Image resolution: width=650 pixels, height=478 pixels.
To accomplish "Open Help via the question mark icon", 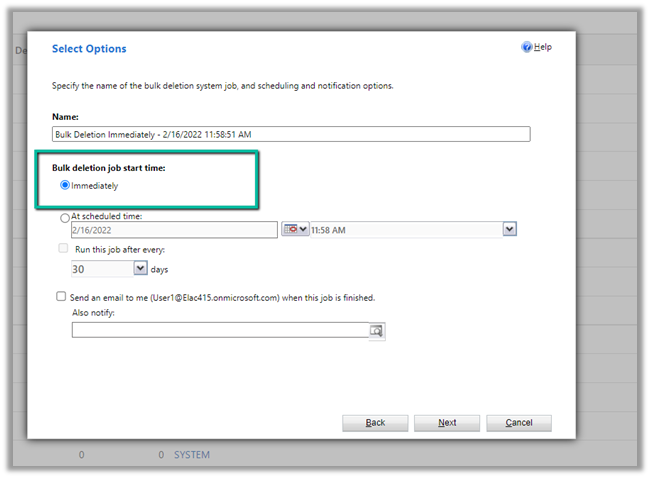I will pos(526,47).
